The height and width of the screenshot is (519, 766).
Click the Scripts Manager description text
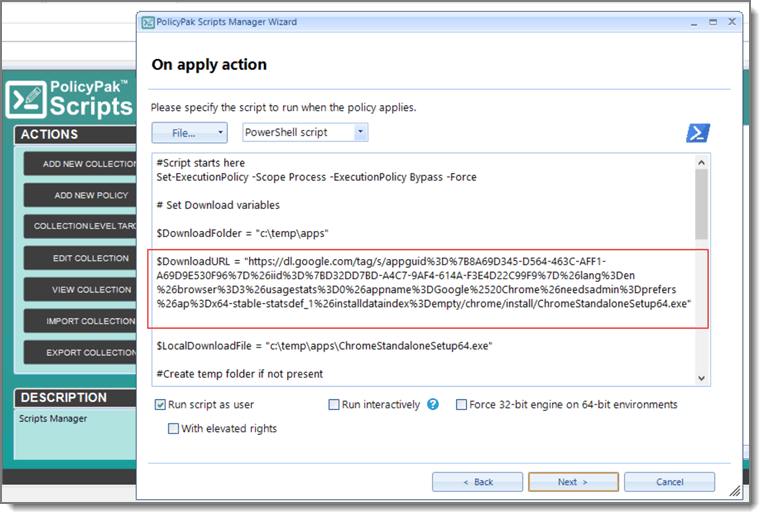(x=53, y=419)
